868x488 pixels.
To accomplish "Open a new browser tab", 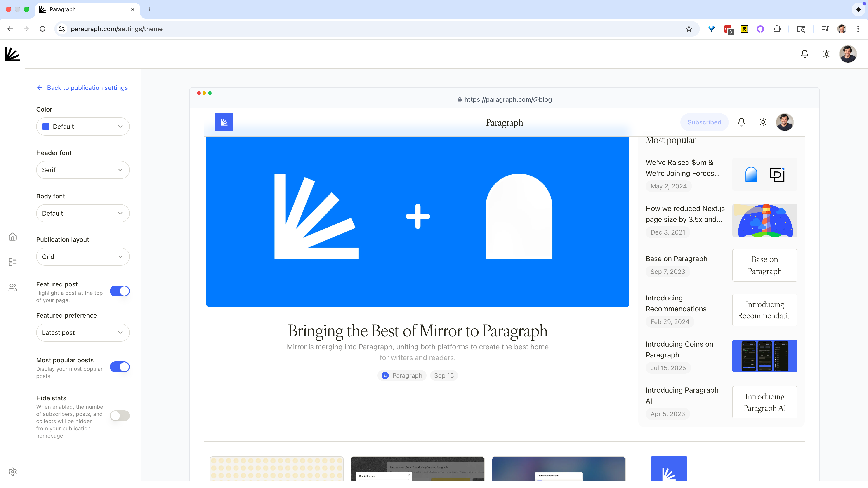I will click(149, 9).
